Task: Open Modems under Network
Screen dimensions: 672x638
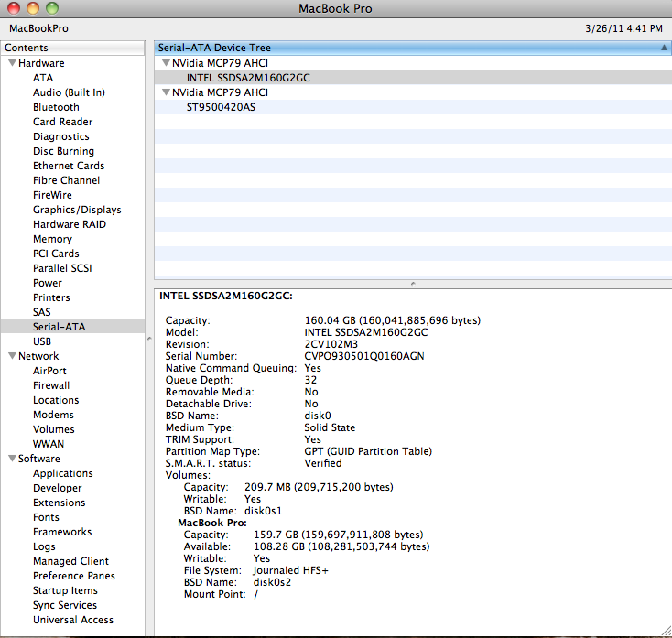Action: 54,415
